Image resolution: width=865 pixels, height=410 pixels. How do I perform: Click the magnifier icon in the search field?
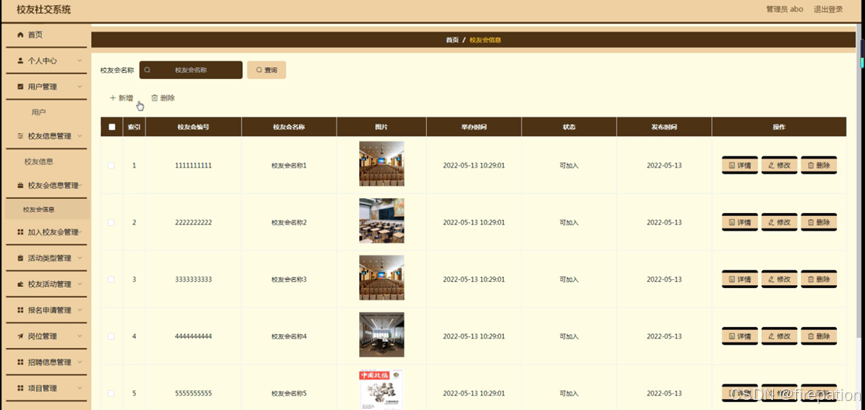pos(147,70)
